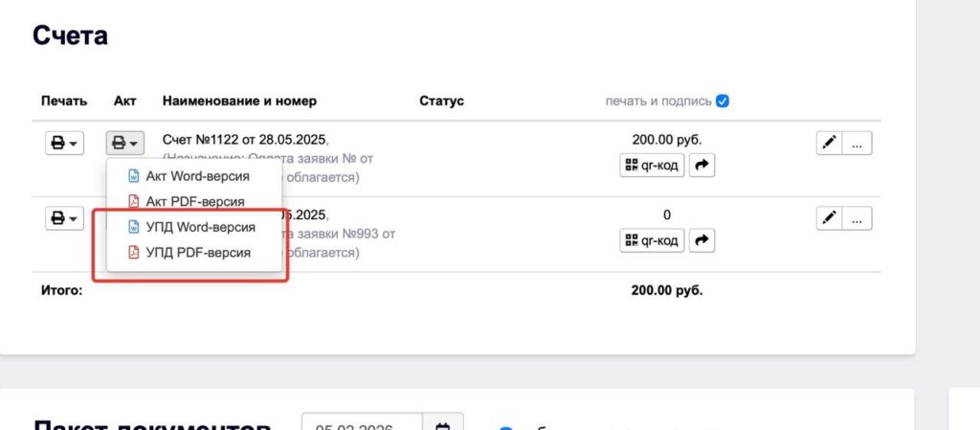Open more options (…) in second invoice row

tap(857, 217)
